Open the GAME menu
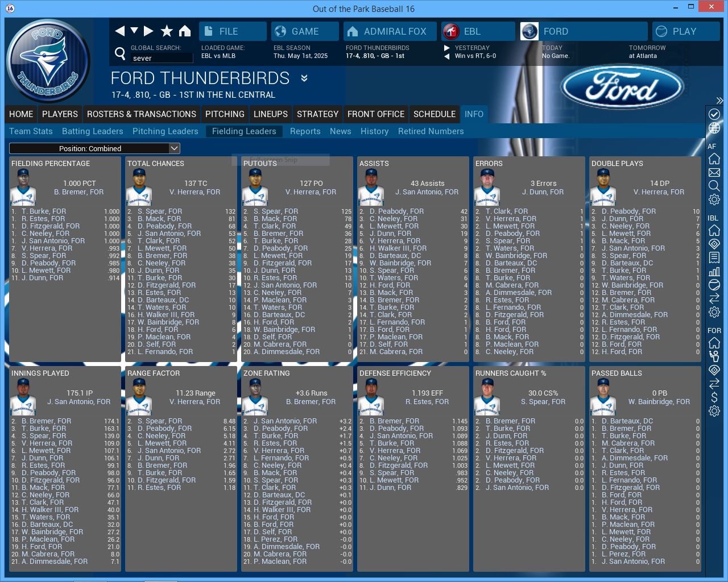The image size is (728, 582). pos(305,31)
